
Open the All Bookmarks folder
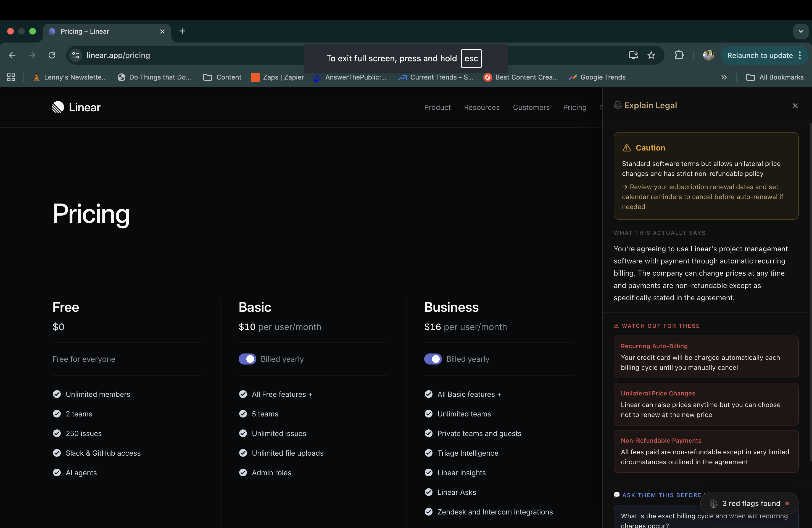tap(775, 77)
